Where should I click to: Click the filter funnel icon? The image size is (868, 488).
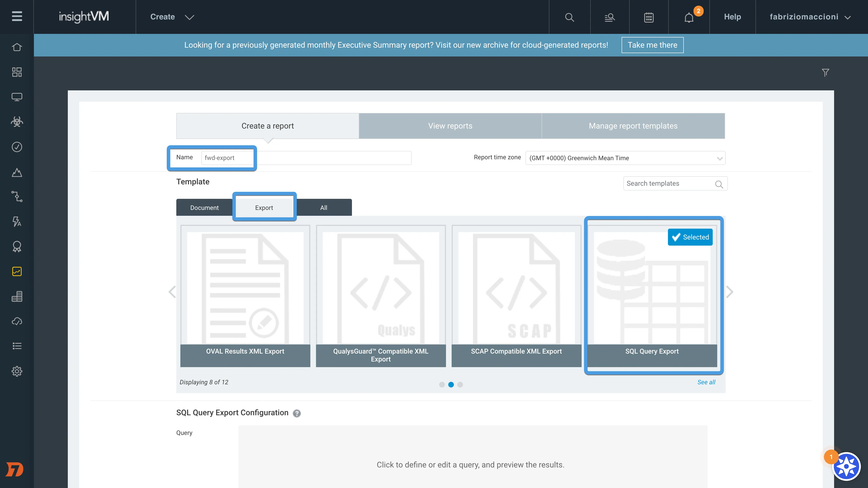click(x=825, y=73)
